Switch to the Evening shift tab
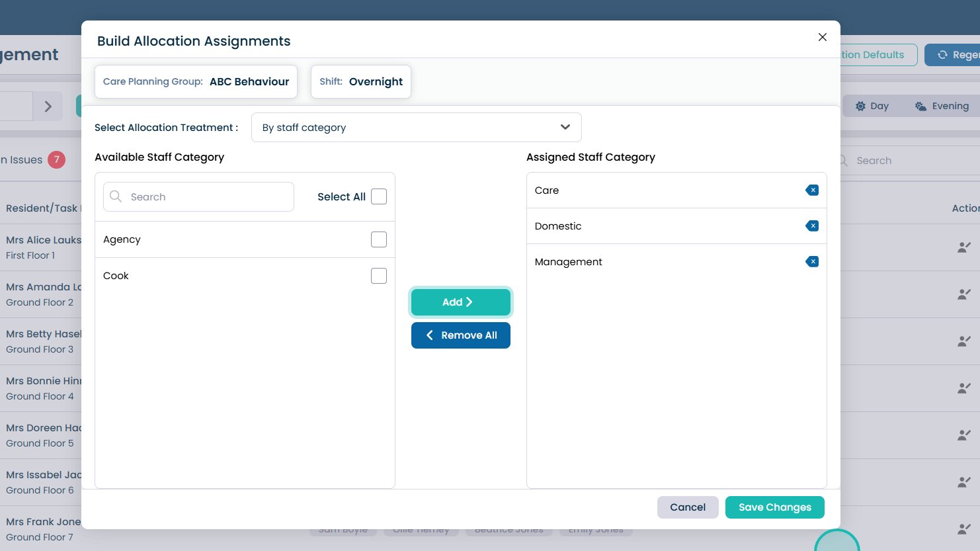This screenshot has width=980, height=551. (942, 106)
